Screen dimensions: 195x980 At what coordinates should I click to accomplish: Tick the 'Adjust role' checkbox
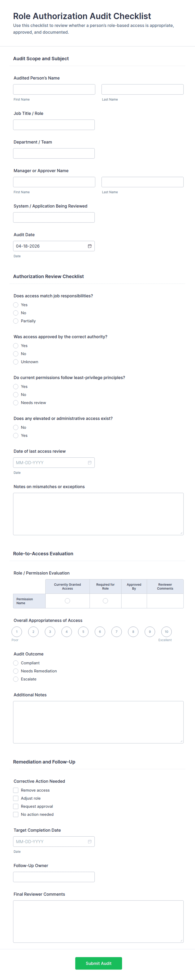[x=16, y=798]
